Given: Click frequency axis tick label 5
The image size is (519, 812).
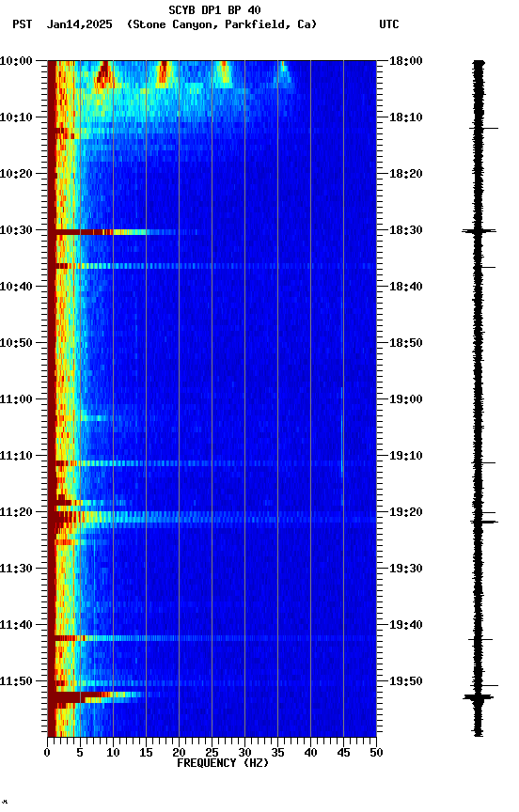Looking at the screenshot, I should [80, 753].
